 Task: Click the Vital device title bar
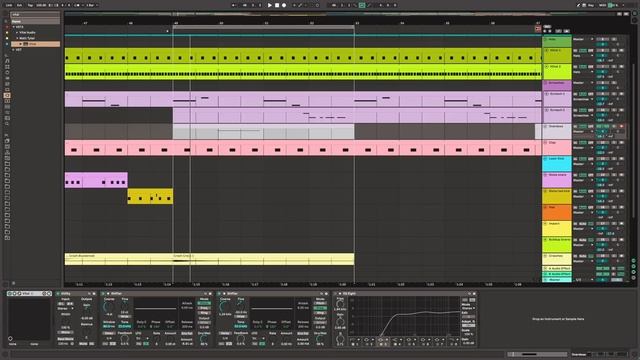(29, 293)
